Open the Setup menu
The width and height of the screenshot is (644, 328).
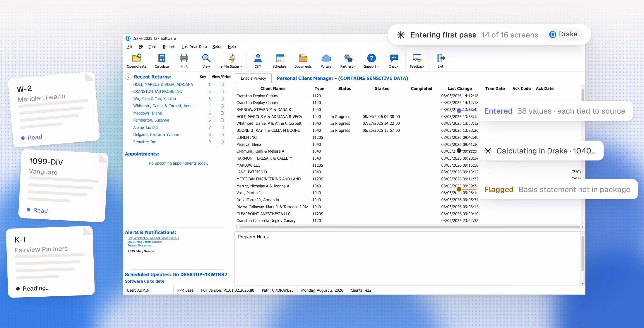[x=217, y=47]
